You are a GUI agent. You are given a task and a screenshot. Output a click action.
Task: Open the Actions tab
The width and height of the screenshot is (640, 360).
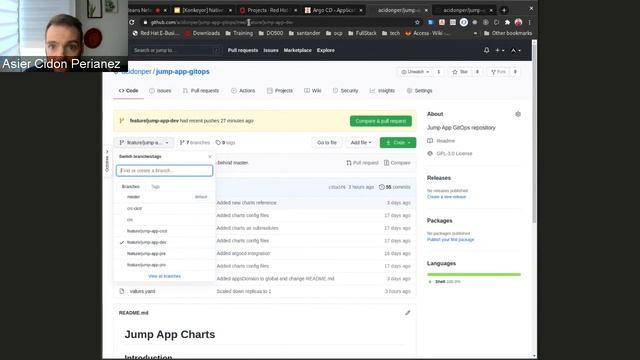(x=243, y=91)
